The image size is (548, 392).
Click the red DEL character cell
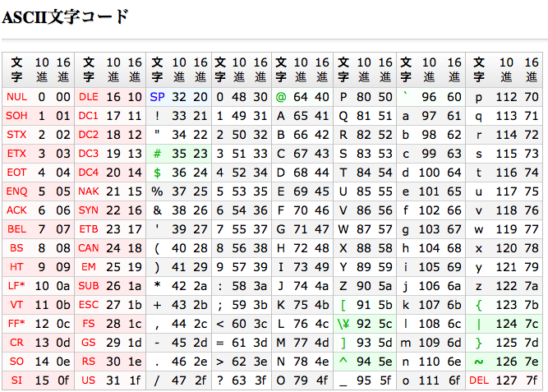(x=479, y=380)
